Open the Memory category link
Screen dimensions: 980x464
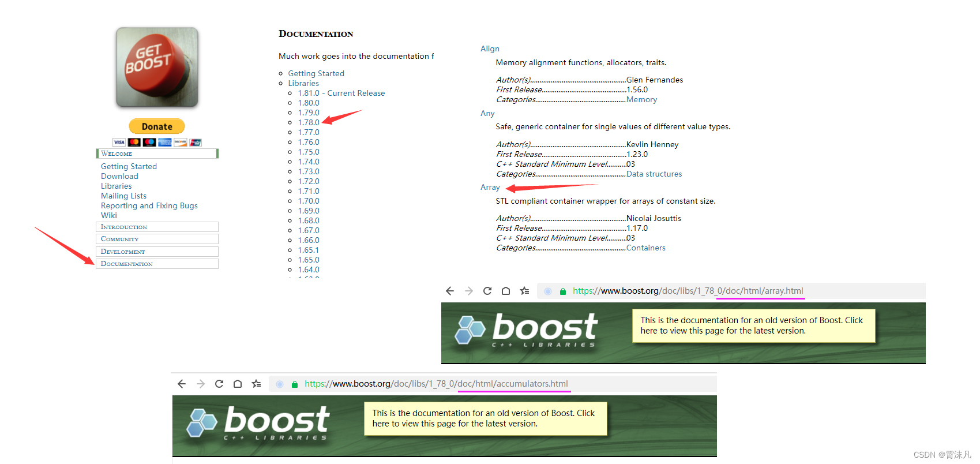(641, 99)
